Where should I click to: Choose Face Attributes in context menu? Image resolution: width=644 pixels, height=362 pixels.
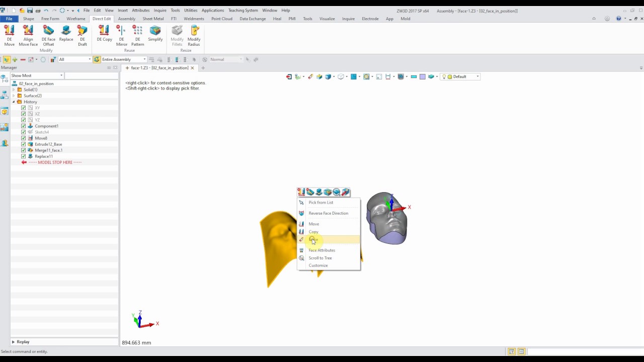tap(329, 250)
